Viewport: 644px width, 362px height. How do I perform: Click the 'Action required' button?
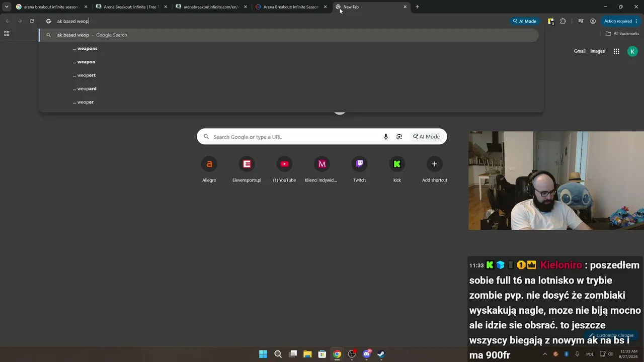coord(621,21)
